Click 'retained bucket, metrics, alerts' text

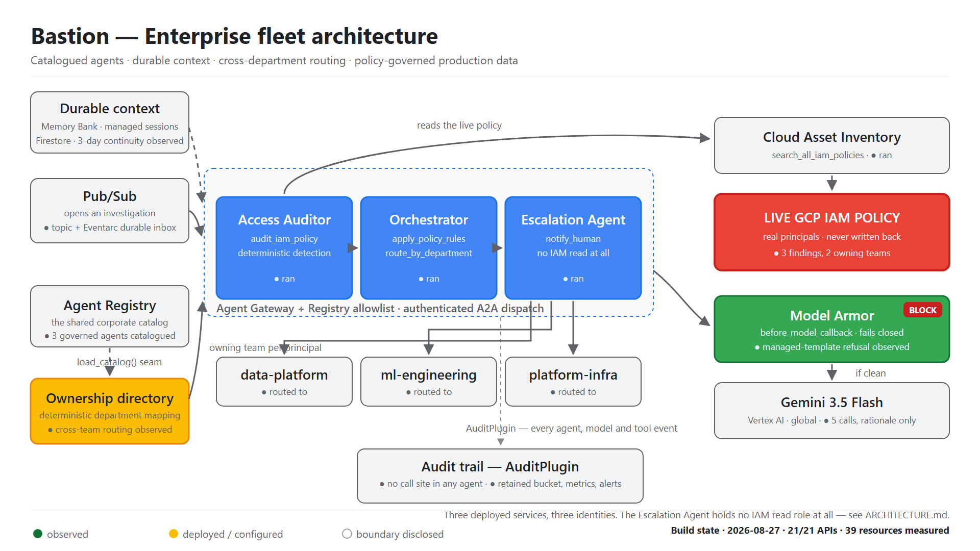pyautogui.click(x=559, y=484)
